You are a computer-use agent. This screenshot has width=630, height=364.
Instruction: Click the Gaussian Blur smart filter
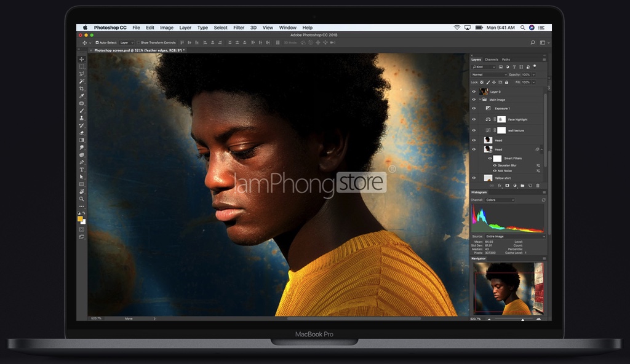tap(507, 165)
